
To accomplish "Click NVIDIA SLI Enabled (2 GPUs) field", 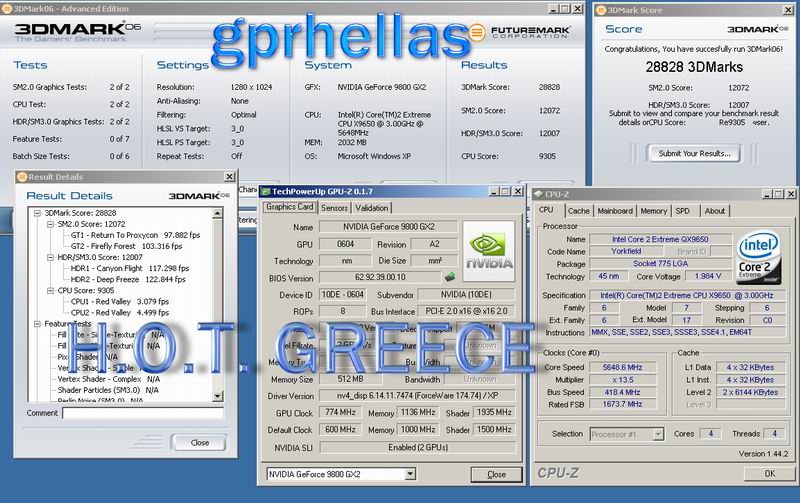I will [417, 447].
